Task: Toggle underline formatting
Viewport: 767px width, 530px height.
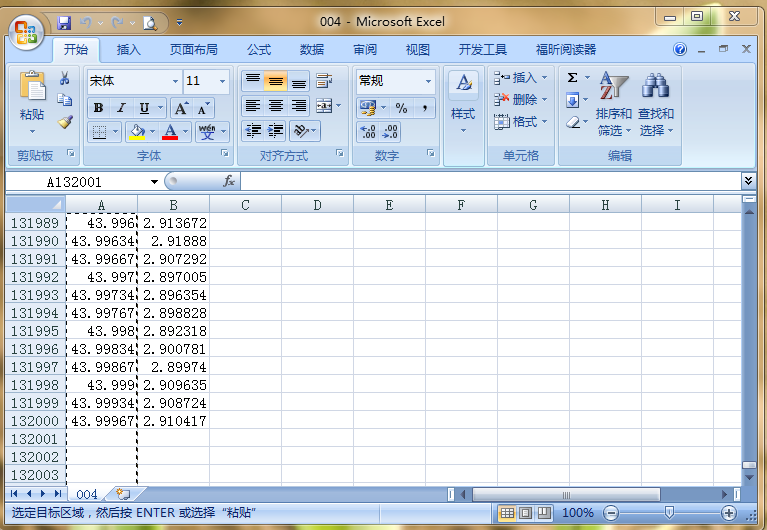Action: [x=144, y=108]
